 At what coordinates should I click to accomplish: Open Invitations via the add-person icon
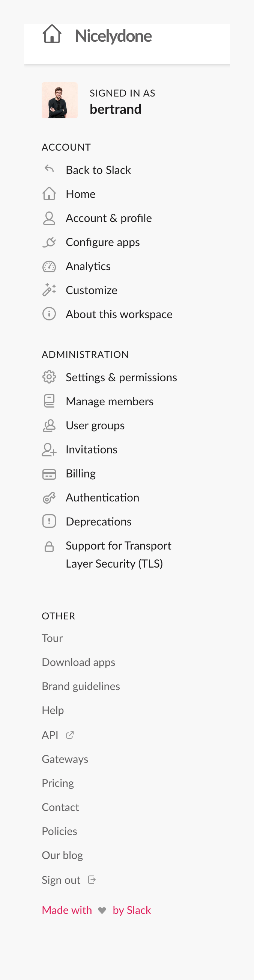click(49, 450)
